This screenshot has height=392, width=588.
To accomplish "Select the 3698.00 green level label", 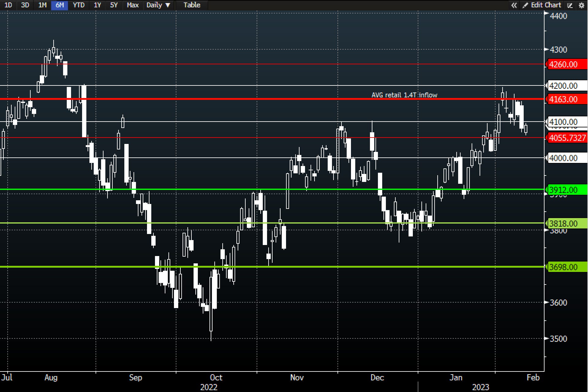I will [567, 267].
